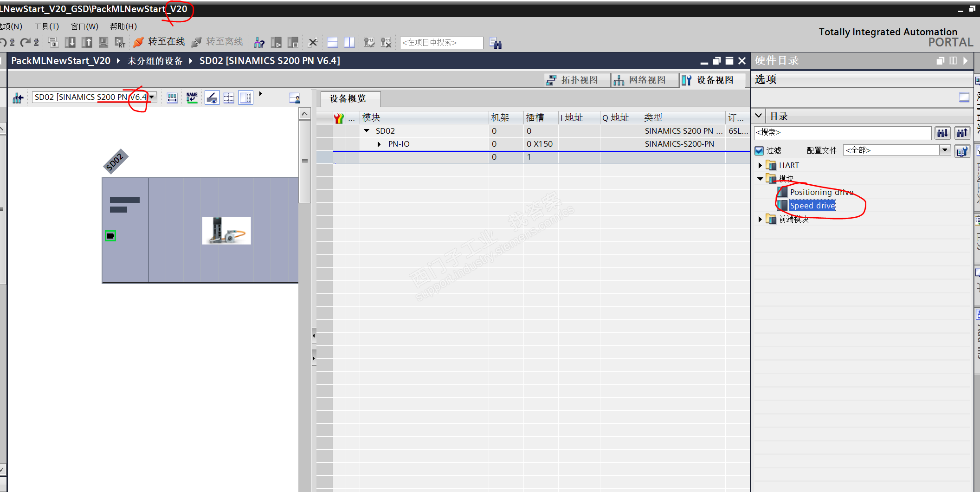980x492 pixels.
Task: Open the SD02 device selector dropdown
Action: pos(151,97)
